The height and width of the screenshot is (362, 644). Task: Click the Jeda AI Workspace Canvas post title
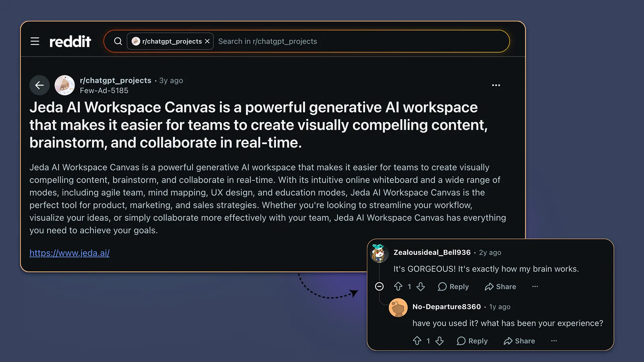point(259,125)
